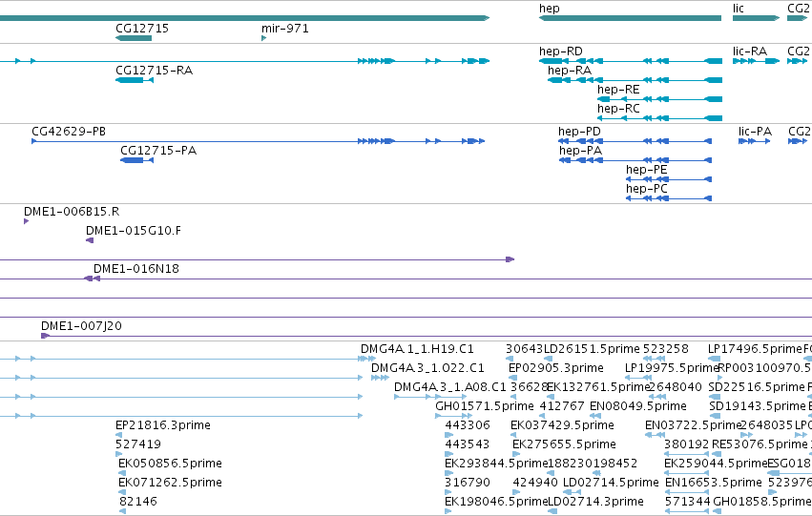This screenshot has height=516, width=812.
Task: Click the hep-RD transcript label
Action: (x=561, y=52)
